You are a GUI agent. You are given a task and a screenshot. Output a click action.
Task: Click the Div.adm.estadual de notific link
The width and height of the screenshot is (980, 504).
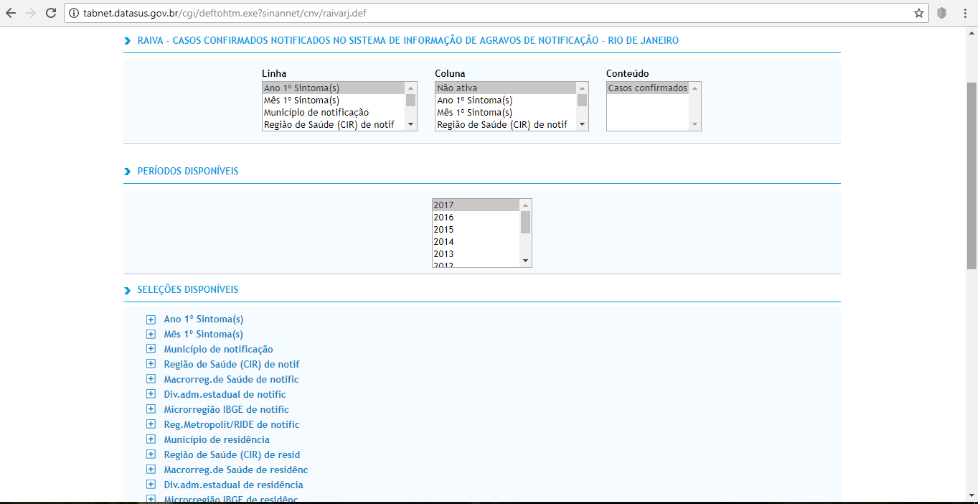(x=225, y=394)
